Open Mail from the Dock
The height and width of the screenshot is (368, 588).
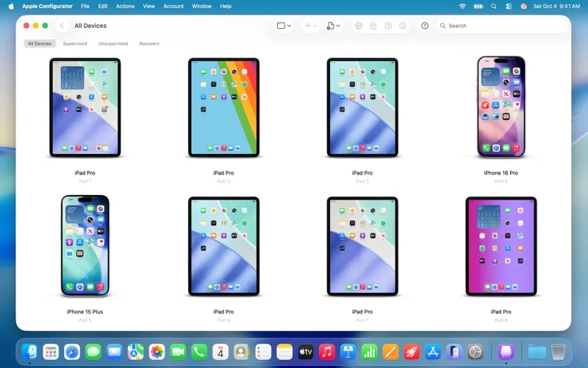coord(115,352)
